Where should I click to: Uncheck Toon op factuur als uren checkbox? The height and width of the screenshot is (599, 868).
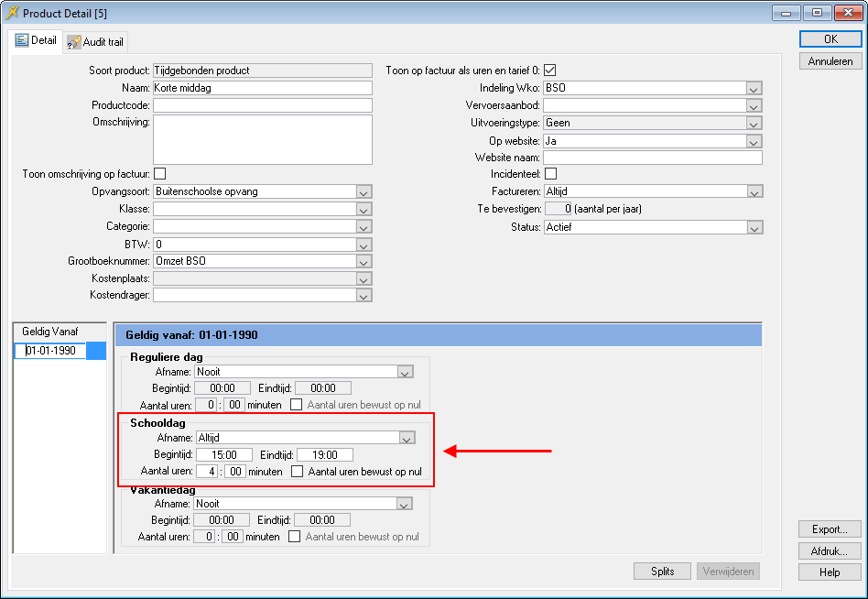[x=550, y=71]
